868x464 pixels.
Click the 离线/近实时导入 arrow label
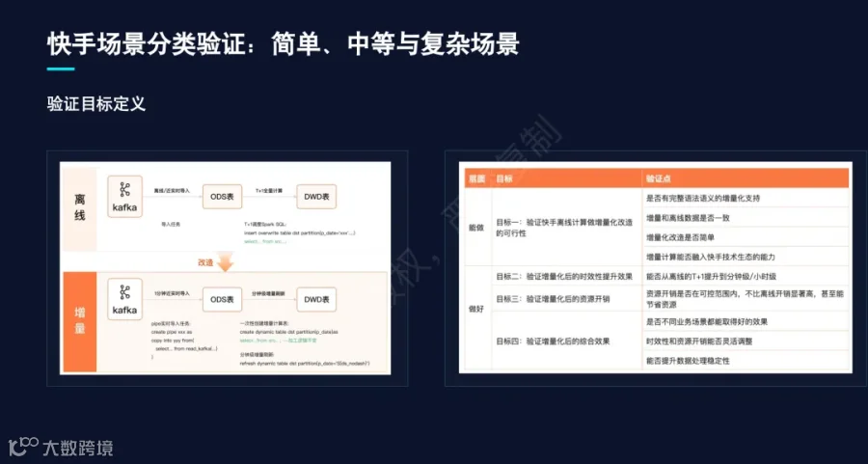172,190
